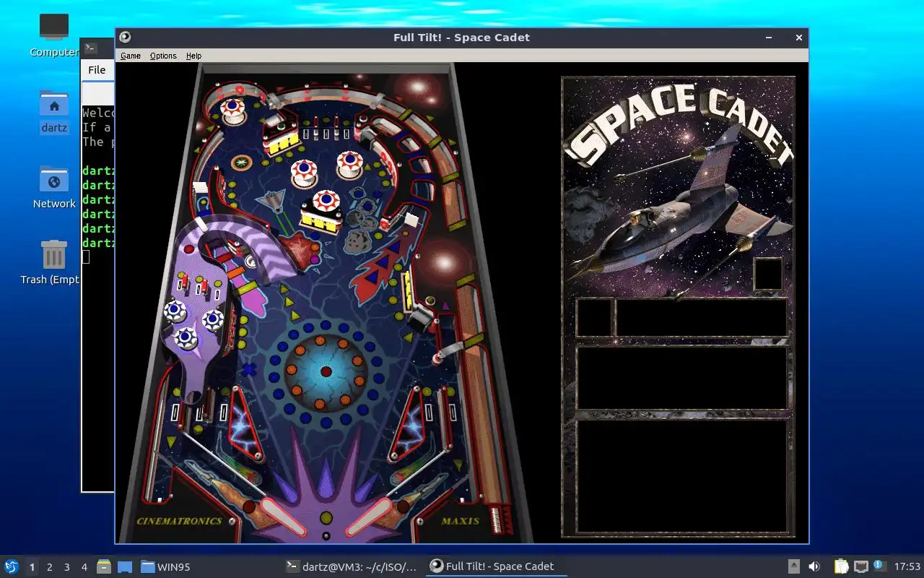The height and width of the screenshot is (578, 924).
Task: Open the Computer desktop icon
Action: (x=54, y=35)
